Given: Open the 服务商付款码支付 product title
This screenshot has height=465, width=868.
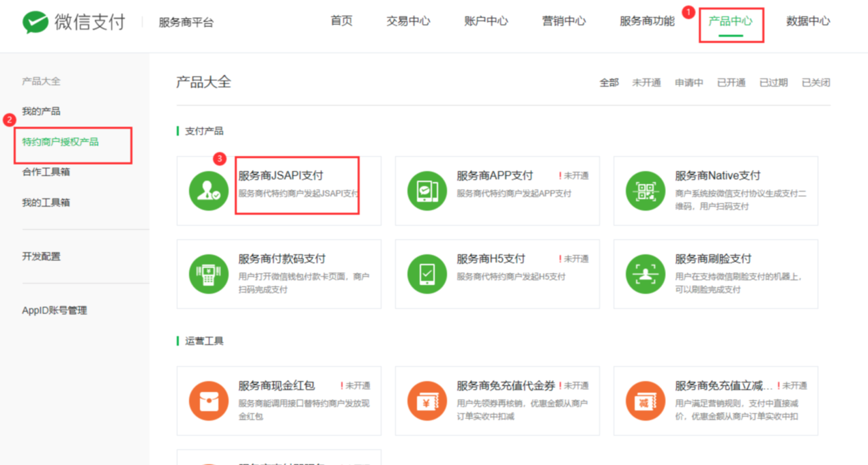Looking at the screenshot, I should tap(282, 259).
